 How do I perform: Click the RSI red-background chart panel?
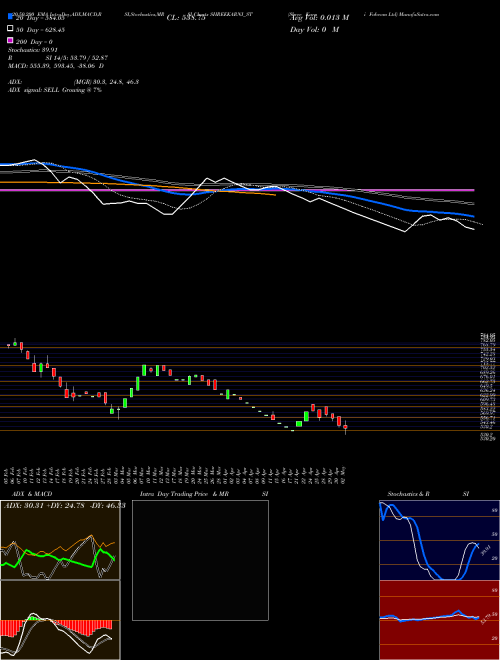coord(439,620)
